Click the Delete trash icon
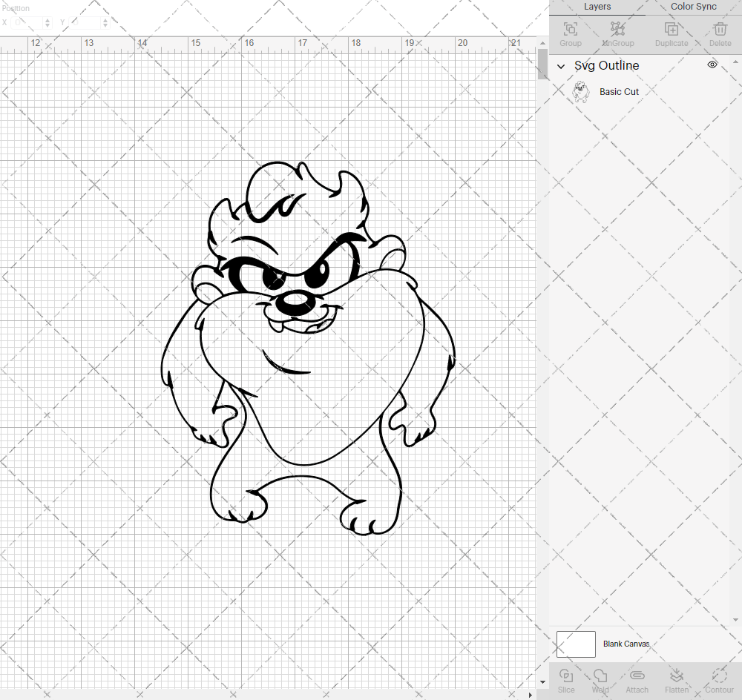 [x=720, y=30]
